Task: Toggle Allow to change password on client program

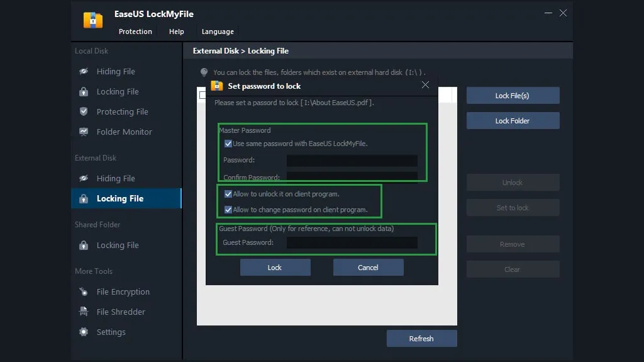Action: pyautogui.click(x=228, y=210)
